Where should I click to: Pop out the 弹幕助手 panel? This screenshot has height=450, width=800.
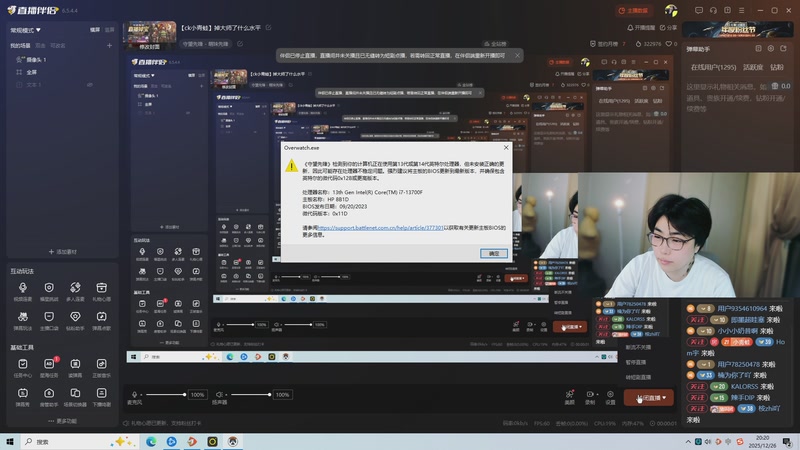[784, 48]
